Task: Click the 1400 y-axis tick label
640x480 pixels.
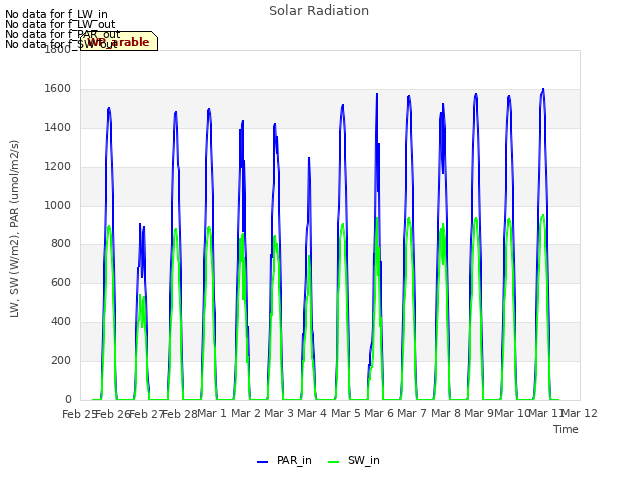Action: point(58,128)
